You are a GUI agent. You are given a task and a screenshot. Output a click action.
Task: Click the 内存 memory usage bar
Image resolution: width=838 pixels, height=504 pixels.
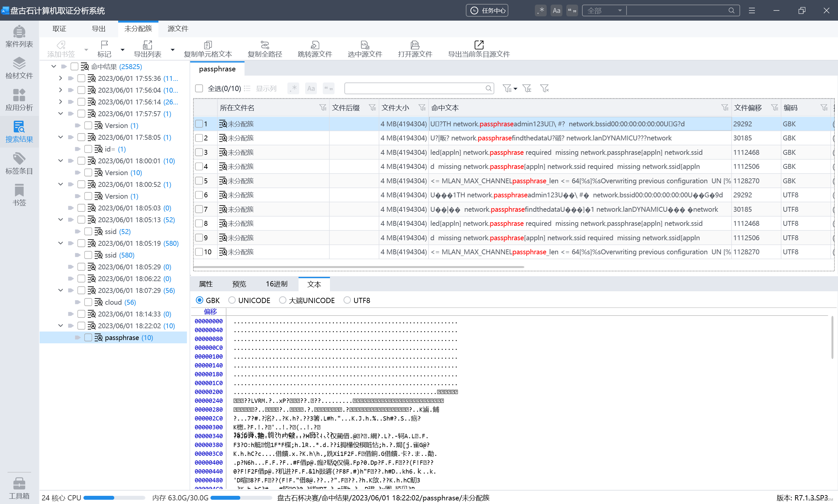[241, 498]
